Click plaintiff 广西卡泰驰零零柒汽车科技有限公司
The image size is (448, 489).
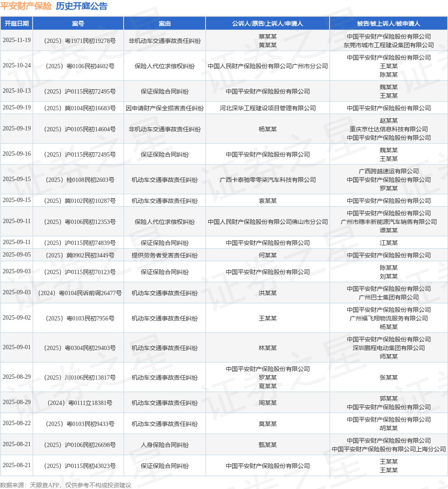(268, 180)
